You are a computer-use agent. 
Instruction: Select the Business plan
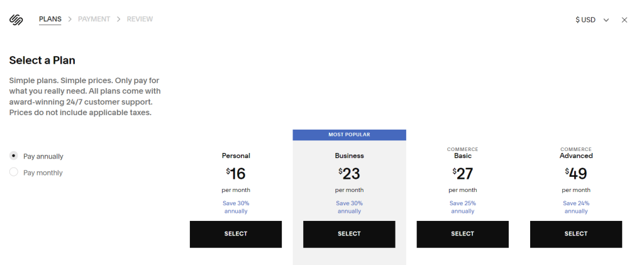click(x=349, y=234)
